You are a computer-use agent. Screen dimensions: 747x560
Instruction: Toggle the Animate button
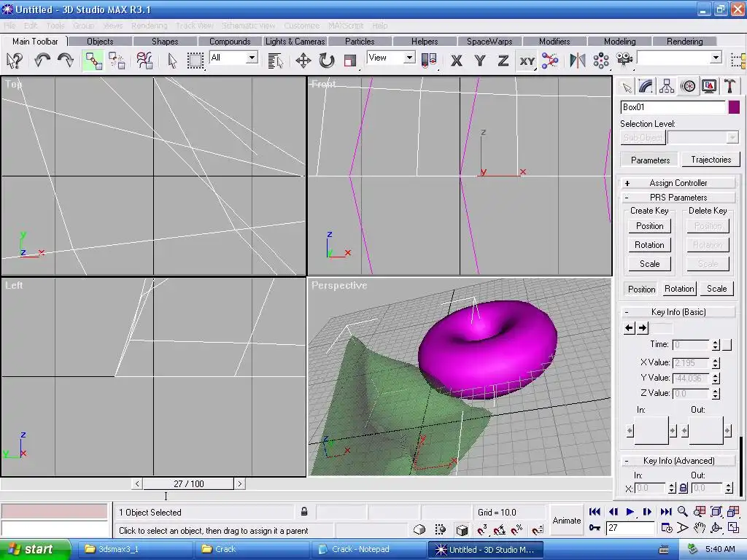tap(566, 521)
